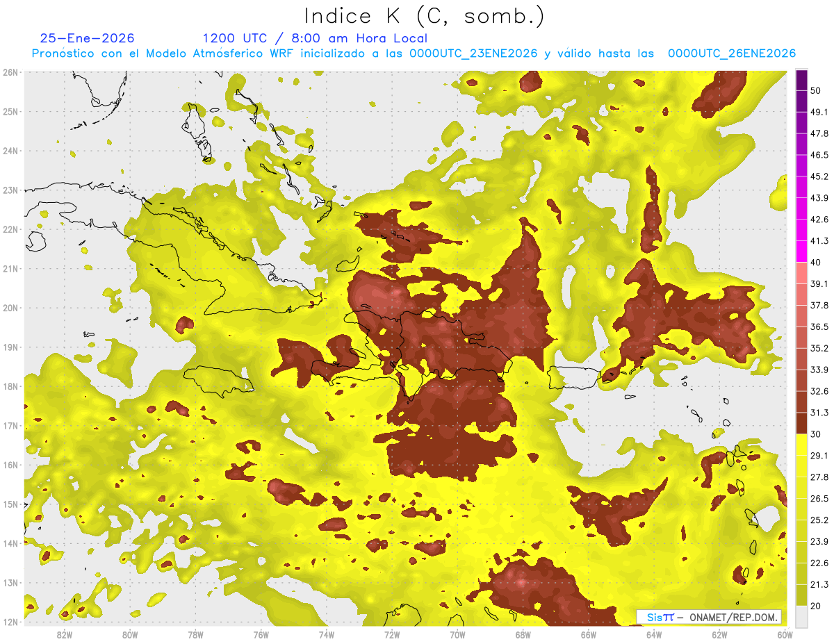Click the color bar value "47.8"
Screen dimensions: 834x644
point(819,133)
